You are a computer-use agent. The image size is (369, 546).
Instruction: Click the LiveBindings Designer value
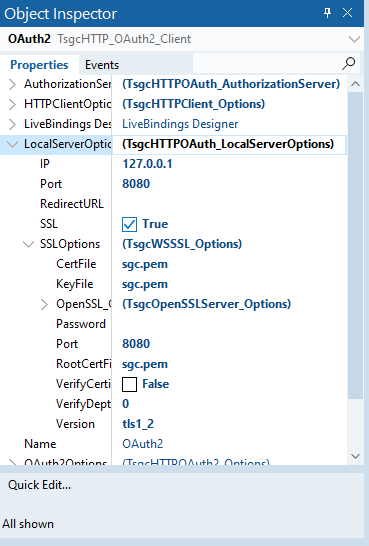pyautogui.click(x=180, y=124)
